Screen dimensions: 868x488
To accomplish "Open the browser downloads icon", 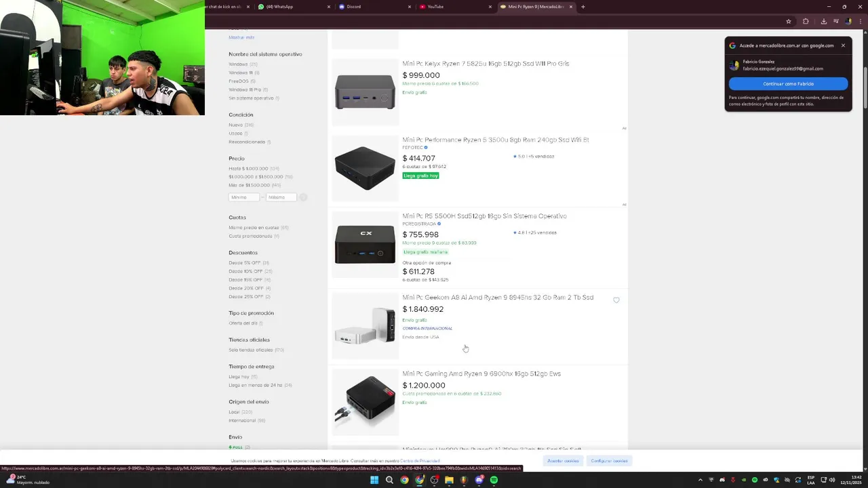I will (823, 21).
